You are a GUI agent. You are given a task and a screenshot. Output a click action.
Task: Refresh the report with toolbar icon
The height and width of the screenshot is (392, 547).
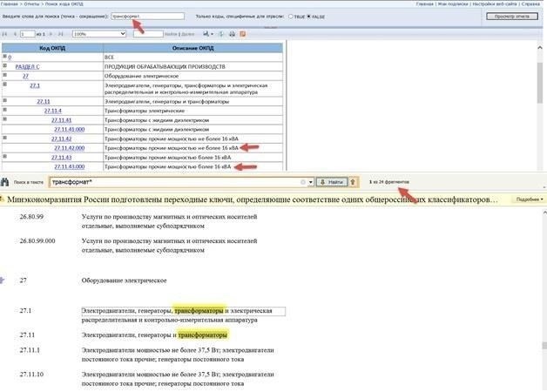(221, 34)
